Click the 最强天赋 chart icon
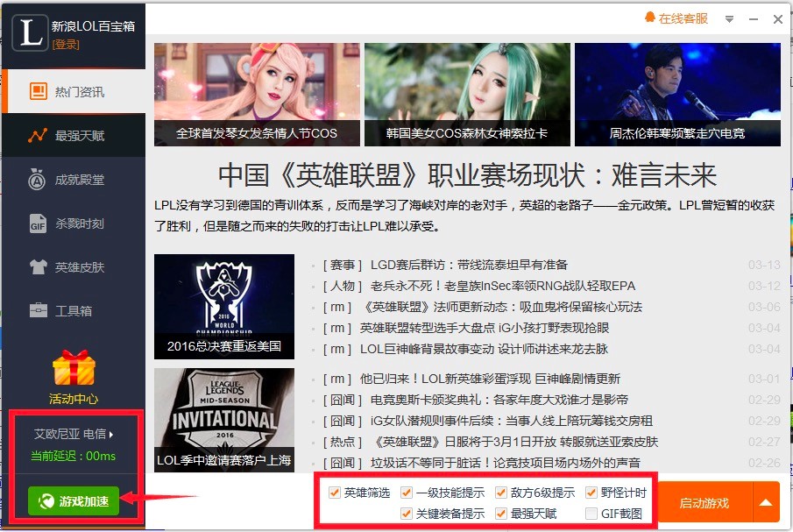Image resolution: width=793 pixels, height=532 pixels. tap(38, 136)
